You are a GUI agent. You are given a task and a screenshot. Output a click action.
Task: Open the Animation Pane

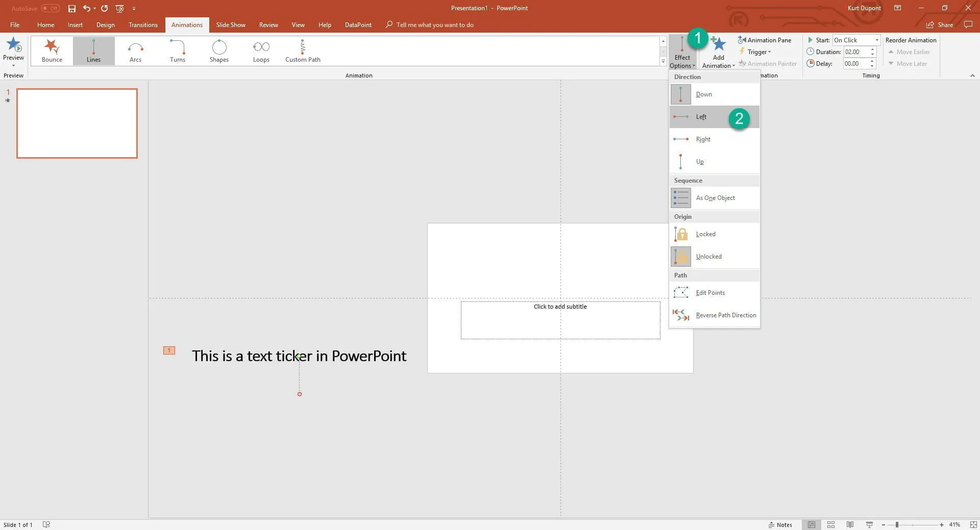pos(764,40)
